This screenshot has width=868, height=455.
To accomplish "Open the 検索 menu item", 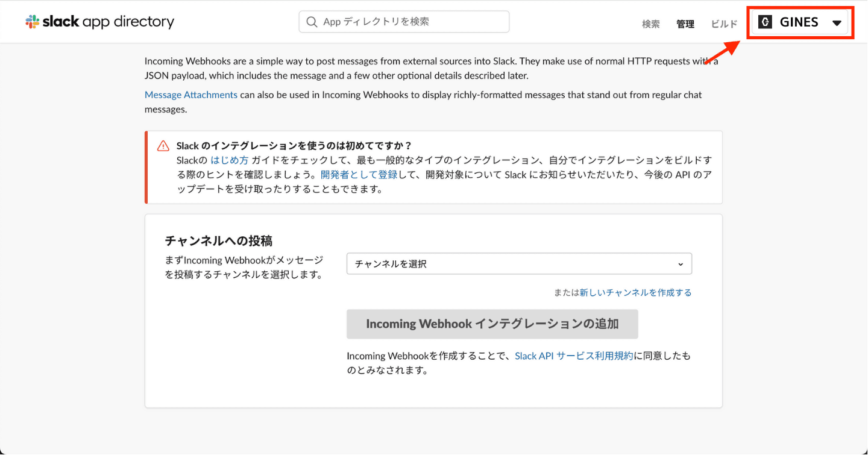I will pos(650,24).
